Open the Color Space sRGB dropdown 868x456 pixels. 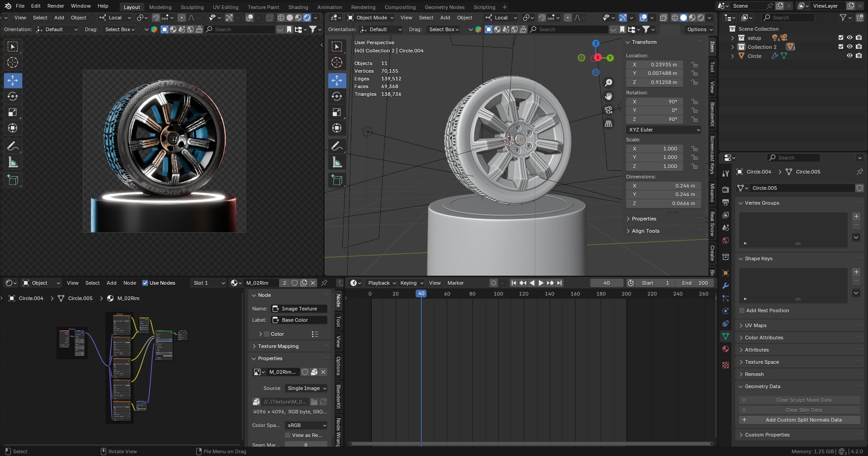click(306, 425)
